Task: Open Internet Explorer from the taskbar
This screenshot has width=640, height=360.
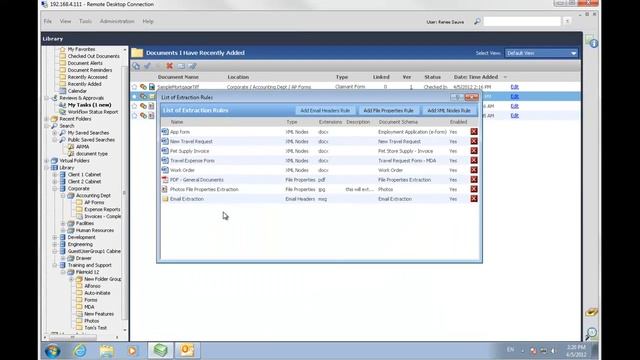Action: [x=80, y=351]
